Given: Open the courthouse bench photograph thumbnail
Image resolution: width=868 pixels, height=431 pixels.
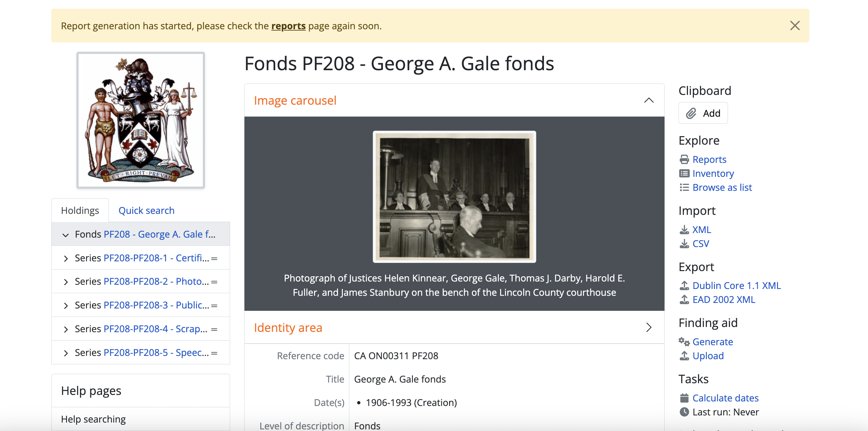Looking at the screenshot, I should point(454,196).
